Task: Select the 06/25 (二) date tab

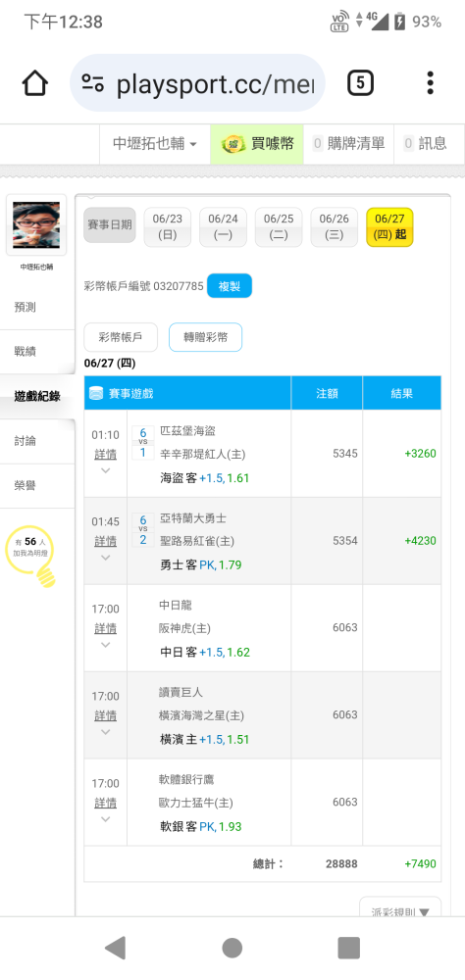Action: 279,227
